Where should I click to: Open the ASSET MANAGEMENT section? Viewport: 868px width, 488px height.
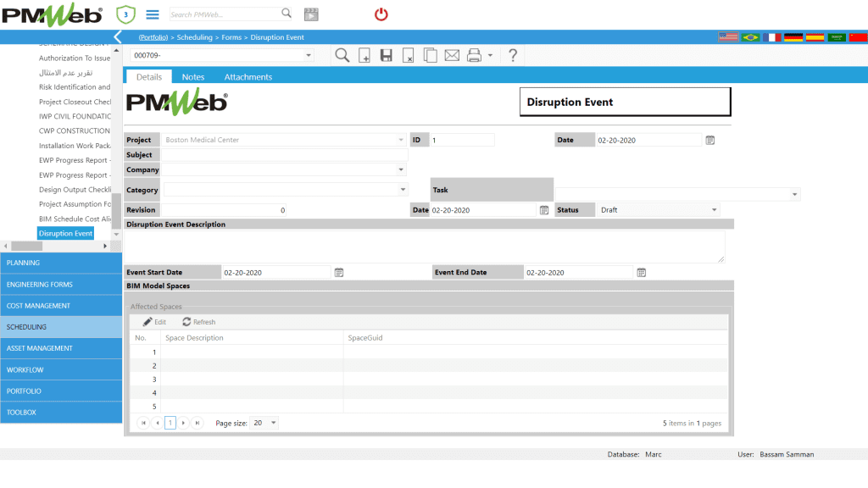(x=61, y=348)
